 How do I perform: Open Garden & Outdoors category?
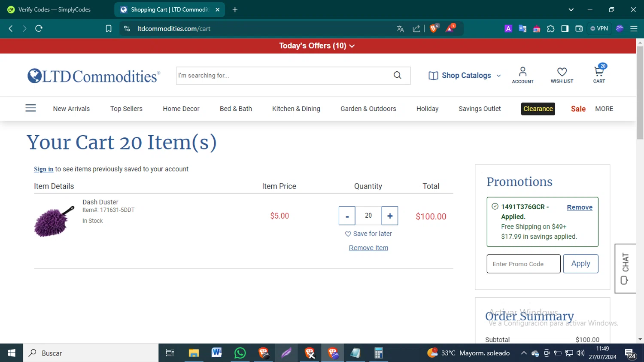[368, 109]
